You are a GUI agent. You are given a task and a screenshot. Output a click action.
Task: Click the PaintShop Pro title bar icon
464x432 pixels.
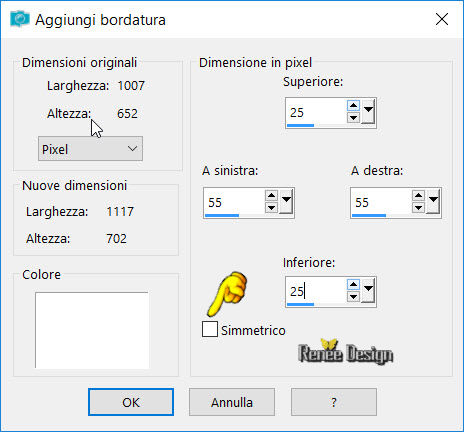(20, 19)
